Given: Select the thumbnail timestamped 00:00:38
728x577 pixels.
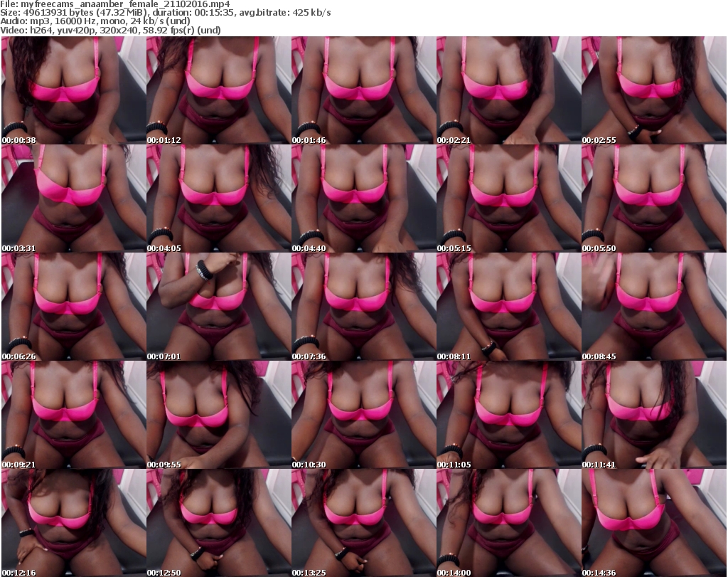Looking at the screenshot, I should [x=74, y=90].
